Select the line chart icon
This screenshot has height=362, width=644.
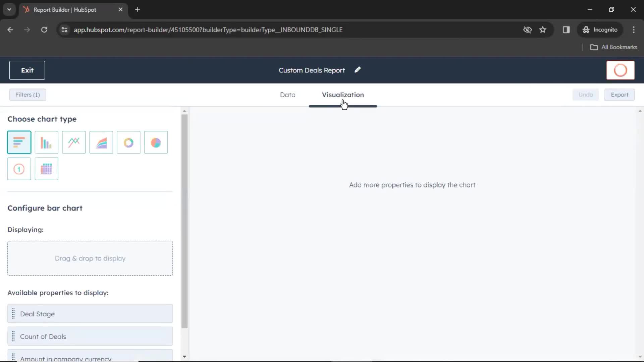click(74, 142)
